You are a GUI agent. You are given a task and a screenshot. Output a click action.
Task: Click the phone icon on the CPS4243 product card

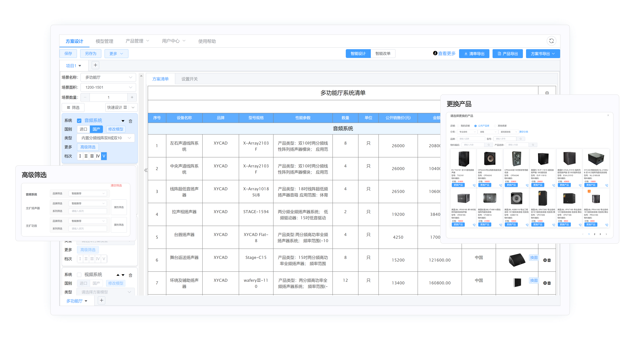[x=501, y=185]
